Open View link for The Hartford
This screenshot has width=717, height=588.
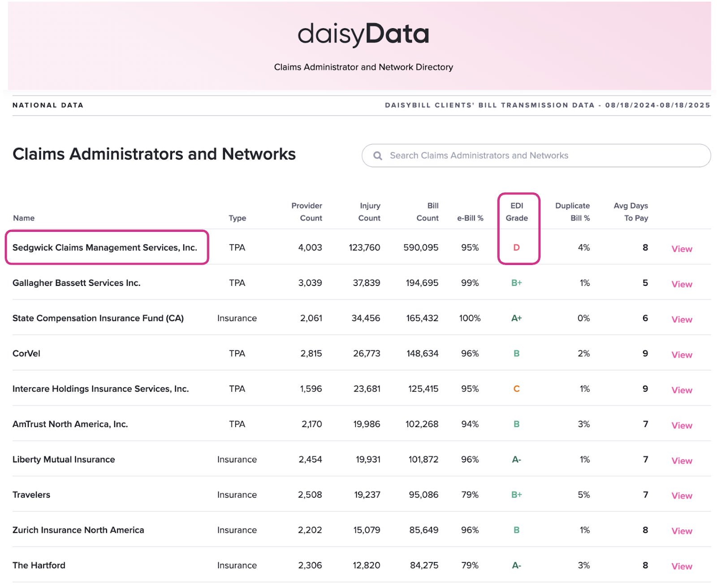[x=682, y=566]
